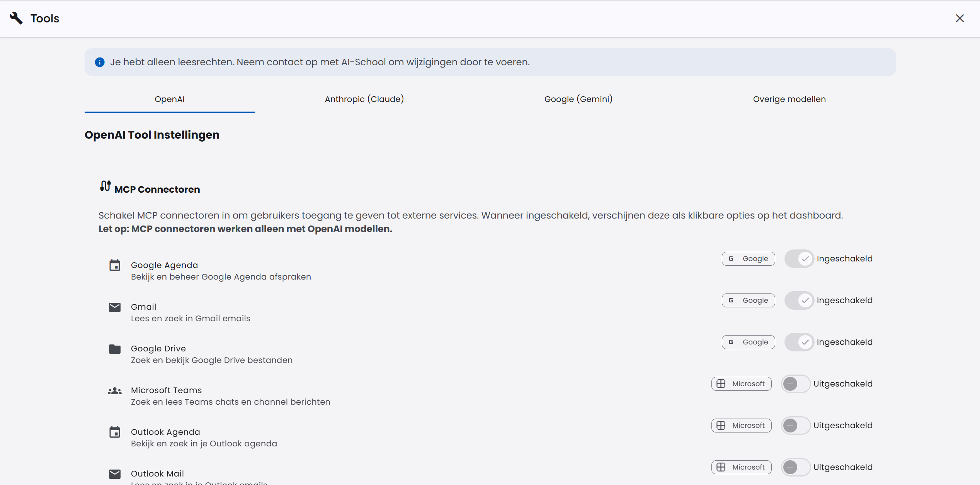This screenshot has width=980, height=485.
Task: Click the Outlook Mail envelope icon
Action: coord(115,473)
